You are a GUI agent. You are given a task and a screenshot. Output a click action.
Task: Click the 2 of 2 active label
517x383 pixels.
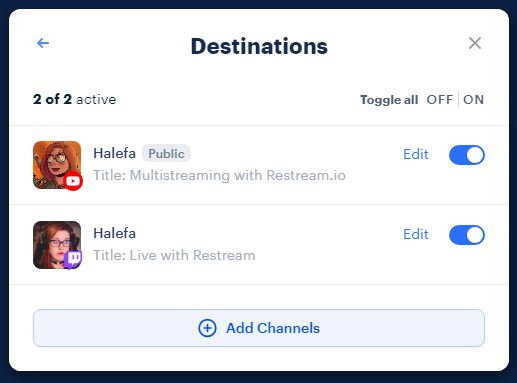[x=75, y=99]
